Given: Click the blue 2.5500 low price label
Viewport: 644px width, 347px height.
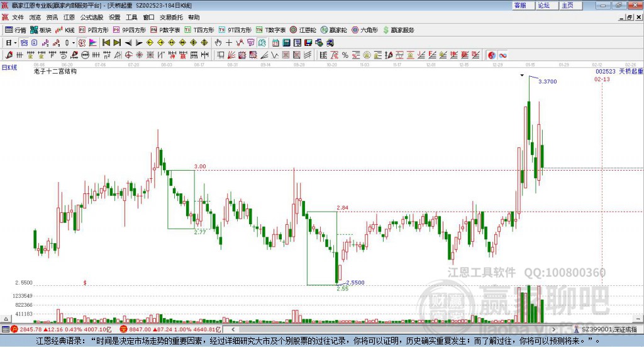Looking at the screenshot, I should [x=355, y=283].
